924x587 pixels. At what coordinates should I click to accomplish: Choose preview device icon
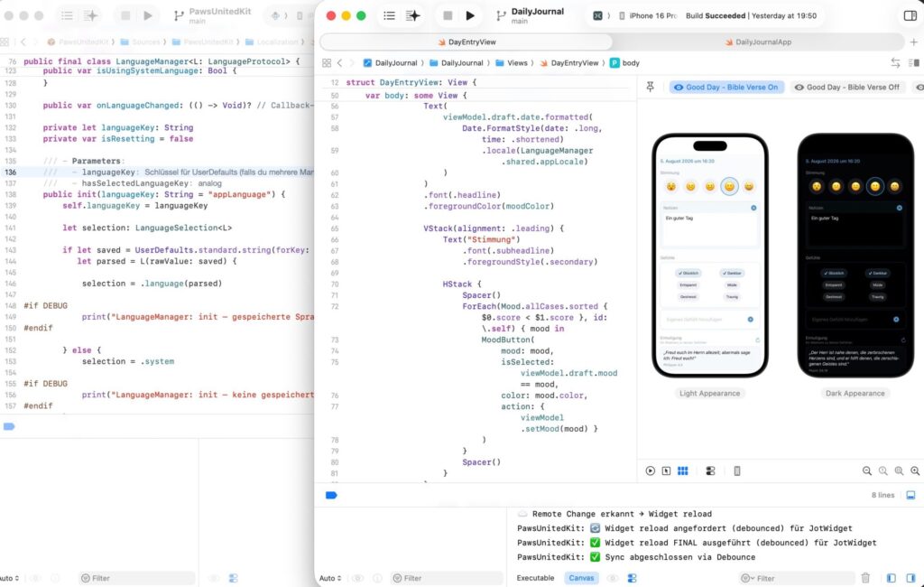pyautogui.click(x=736, y=471)
